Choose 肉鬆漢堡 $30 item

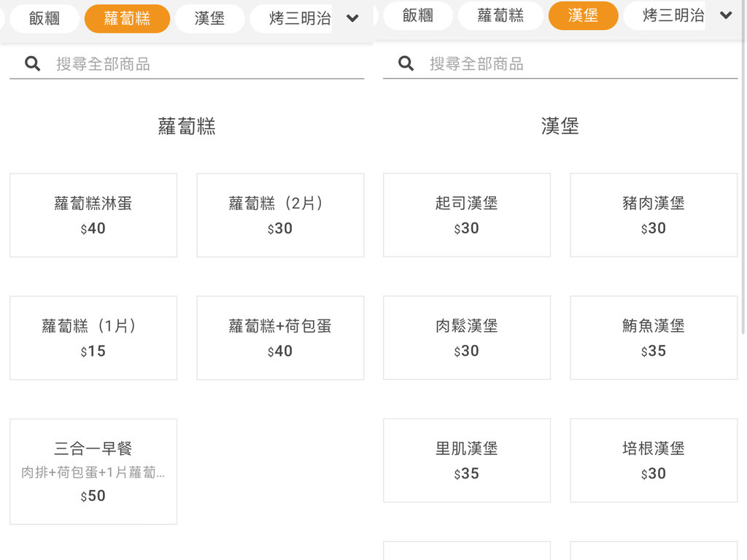(x=467, y=338)
